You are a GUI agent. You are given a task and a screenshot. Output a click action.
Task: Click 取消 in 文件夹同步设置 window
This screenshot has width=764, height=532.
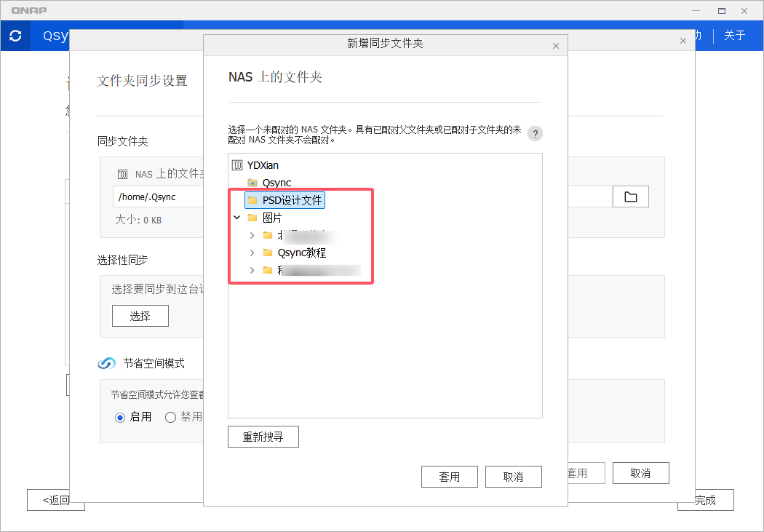[640, 473]
